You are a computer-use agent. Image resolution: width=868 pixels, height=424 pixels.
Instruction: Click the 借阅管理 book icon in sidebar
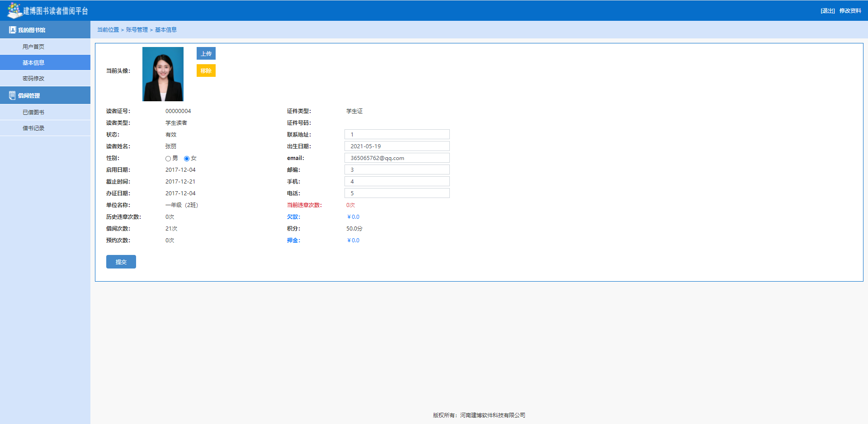point(12,95)
